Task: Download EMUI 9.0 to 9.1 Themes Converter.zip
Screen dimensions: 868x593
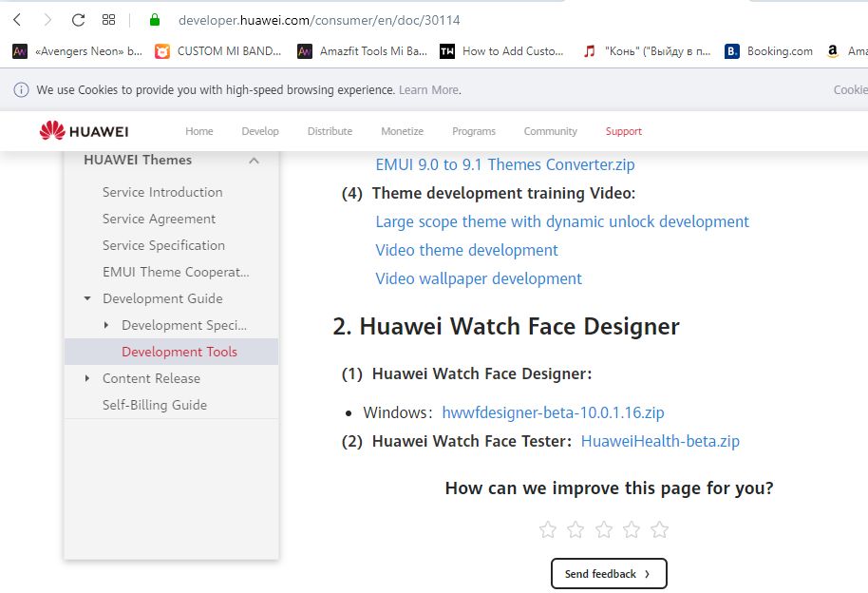Action: point(505,164)
